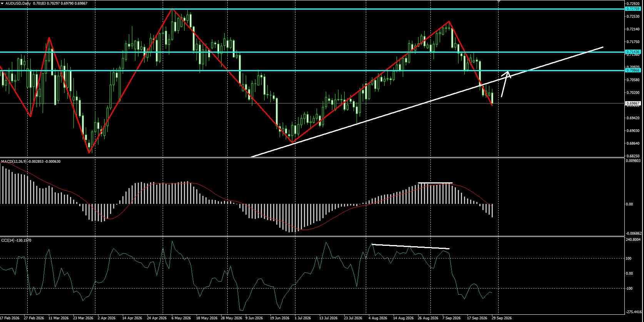This screenshot has width=644, height=322.
Task: Click the 0.72140 price scale value
Action: coord(633,29)
